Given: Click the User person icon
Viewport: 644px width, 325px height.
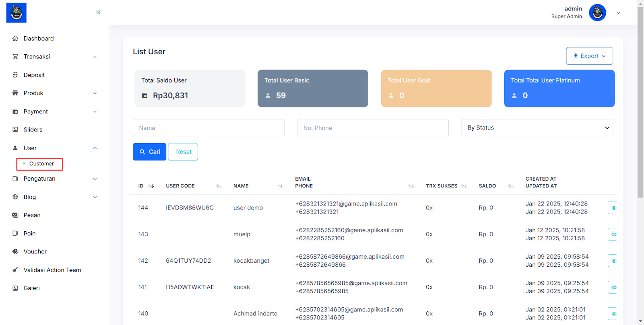Looking at the screenshot, I should coord(15,148).
